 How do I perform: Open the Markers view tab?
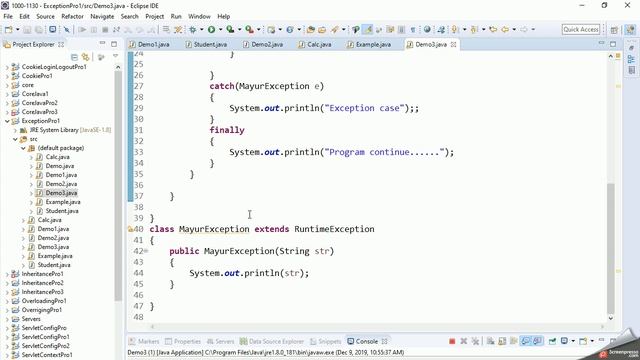[144, 341]
